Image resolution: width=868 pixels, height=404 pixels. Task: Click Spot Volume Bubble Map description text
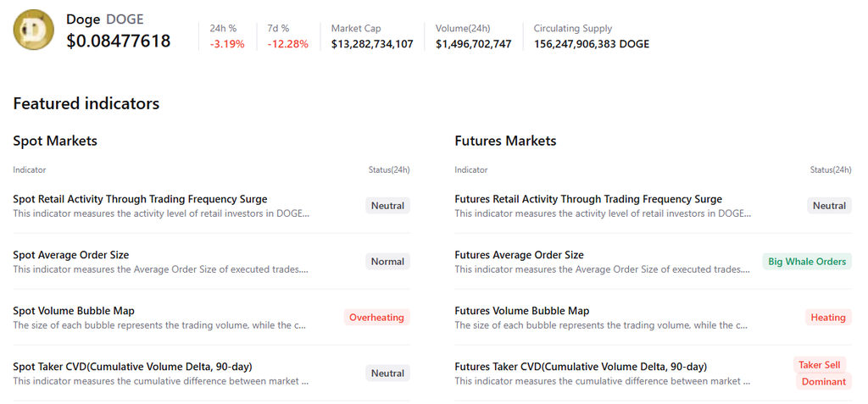[x=159, y=325]
